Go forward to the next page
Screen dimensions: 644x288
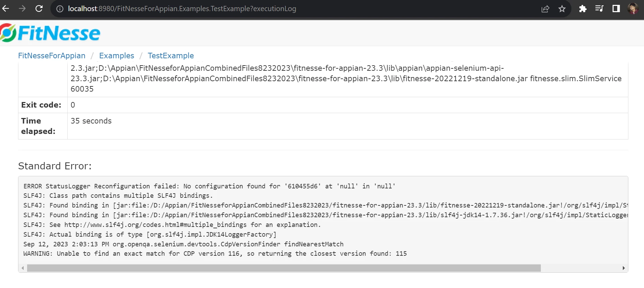[22, 9]
